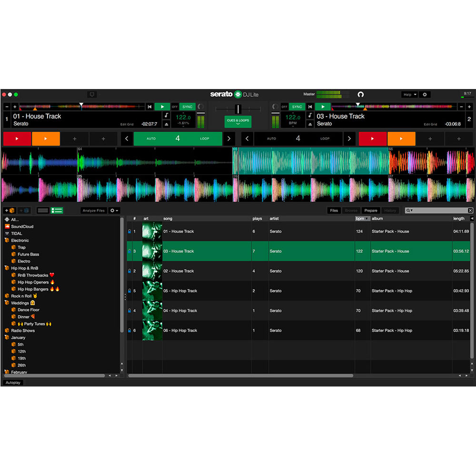Screen dimensions: 476x476
Task: Zoom out deck 1 overview with minus
Action: tap(7, 107)
